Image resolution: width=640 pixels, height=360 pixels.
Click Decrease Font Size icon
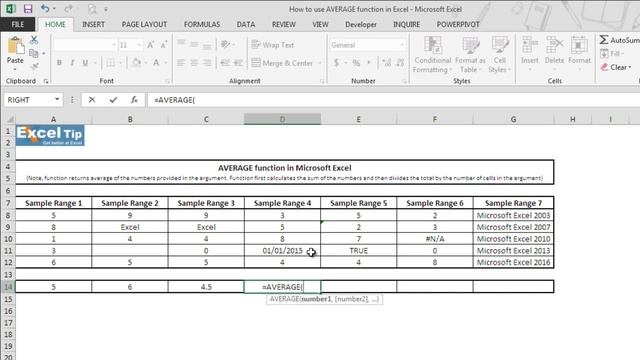(164, 45)
